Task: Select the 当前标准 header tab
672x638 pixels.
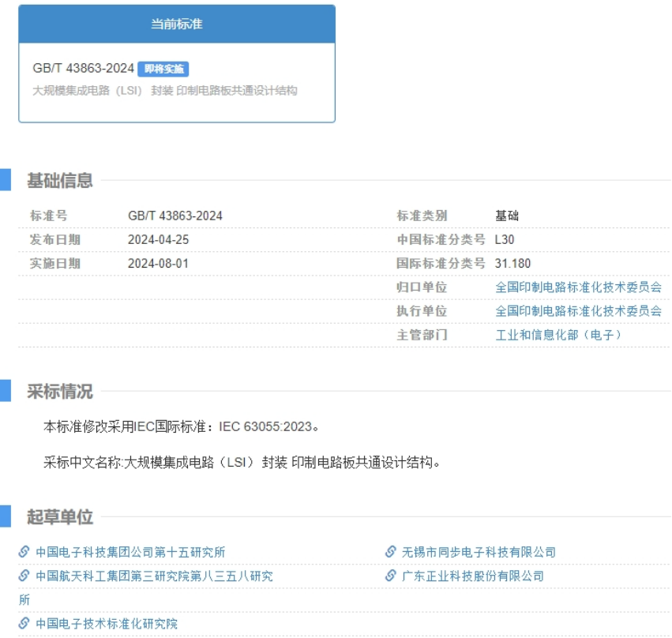Action: pos(177,24)
